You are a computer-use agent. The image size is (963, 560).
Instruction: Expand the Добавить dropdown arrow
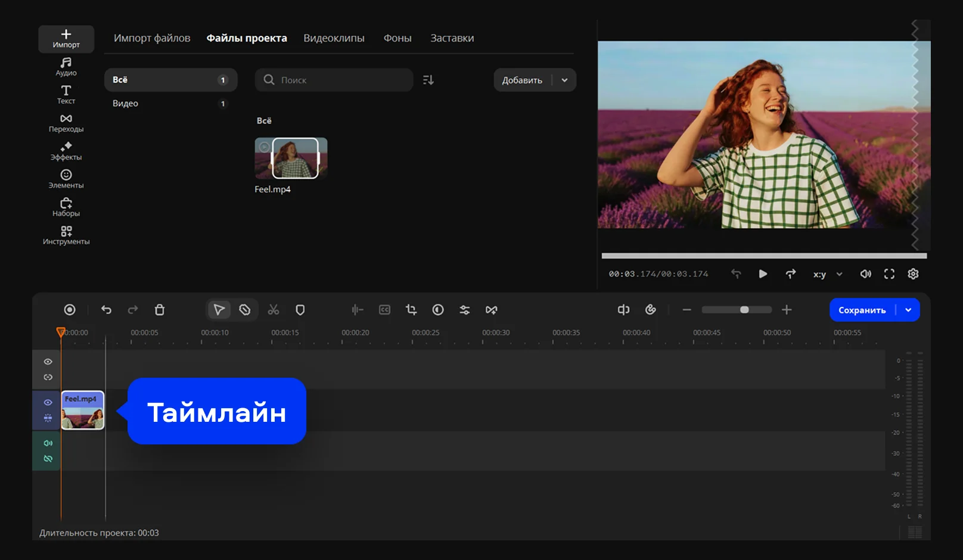564,80
